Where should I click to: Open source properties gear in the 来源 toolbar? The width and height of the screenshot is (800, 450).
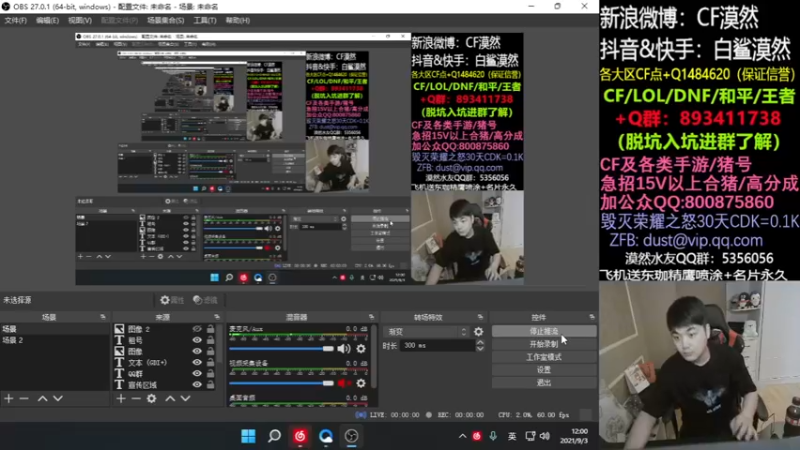(x=152, y=398)
